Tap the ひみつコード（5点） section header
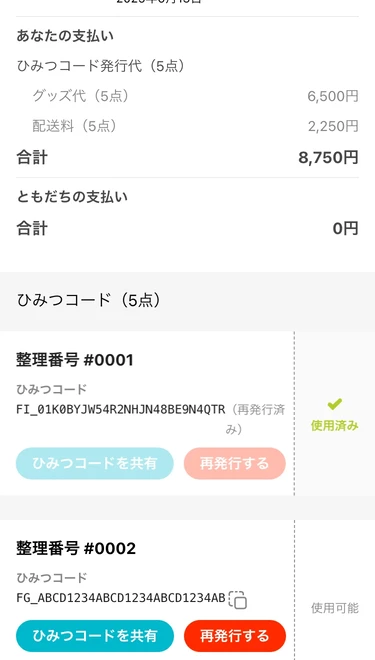The width and height of the screenshot is (375, 660). click(x=88, y=301)
